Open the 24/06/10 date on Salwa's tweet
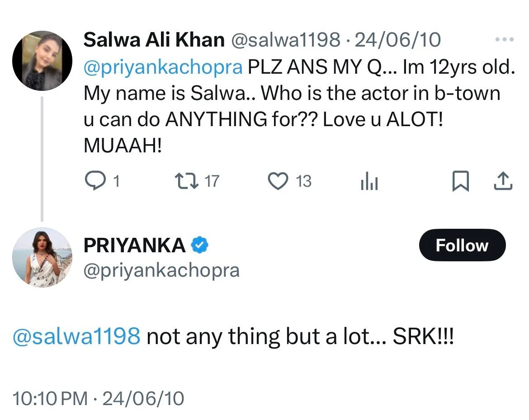529x420 pixels. 397,40
